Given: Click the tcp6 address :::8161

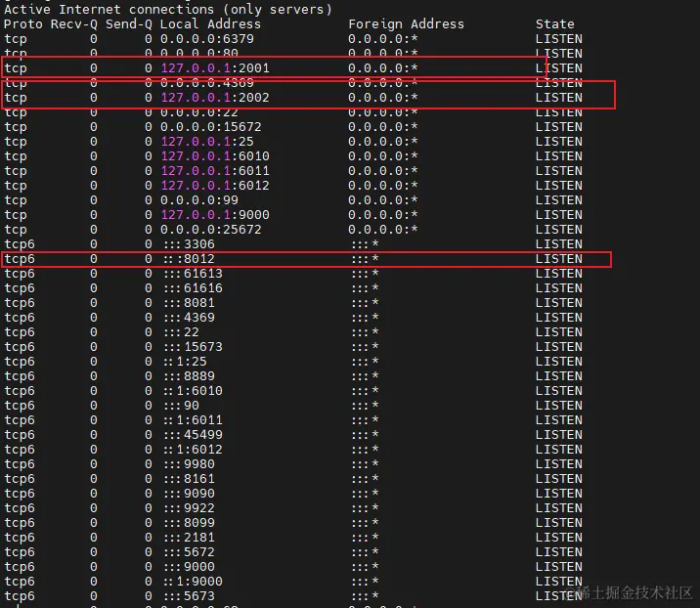Looking at the screenshot, I should (189, 479).
